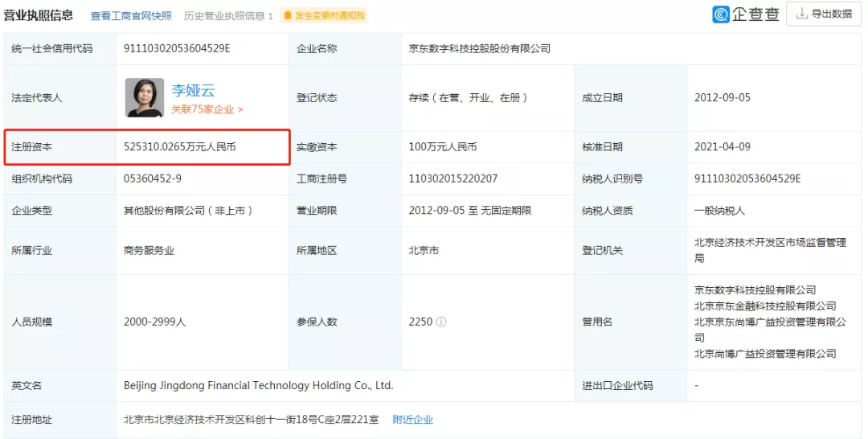Viewport: 868px width, 439px height.
Task: Select registration status 存续（在营、开业、在册）
Action: [469, 97]
